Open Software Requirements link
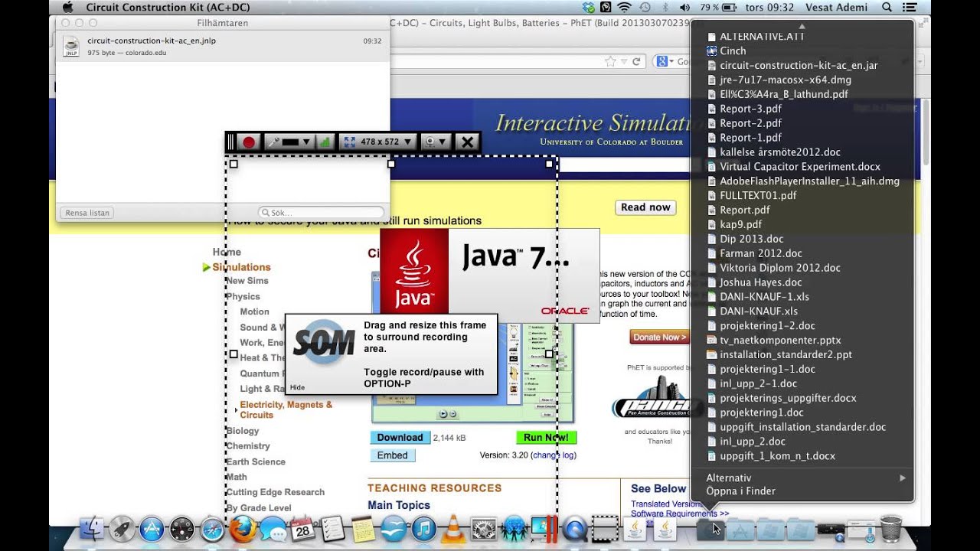The image size is (980, 551). click(680, 514)
